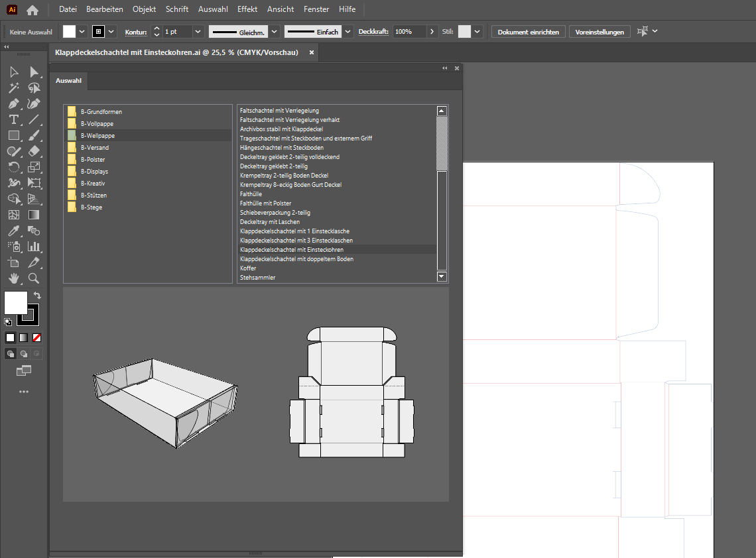This screenshot has height=558, width=756.
Task: Click the Voreinstellungen button
Action: 599,32
